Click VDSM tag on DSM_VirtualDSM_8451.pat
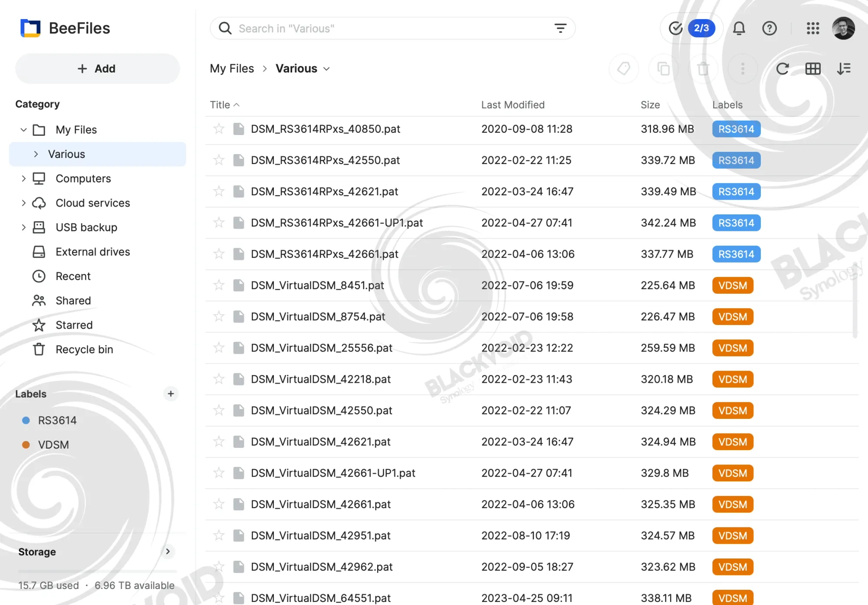 pyautogui.click(x=733, y=285)
